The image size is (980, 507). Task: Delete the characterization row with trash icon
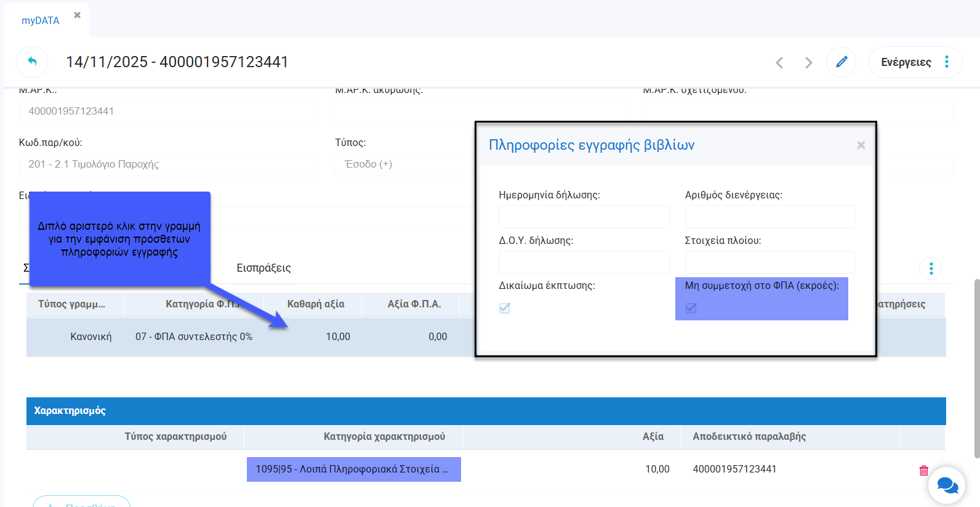[923, 470]
